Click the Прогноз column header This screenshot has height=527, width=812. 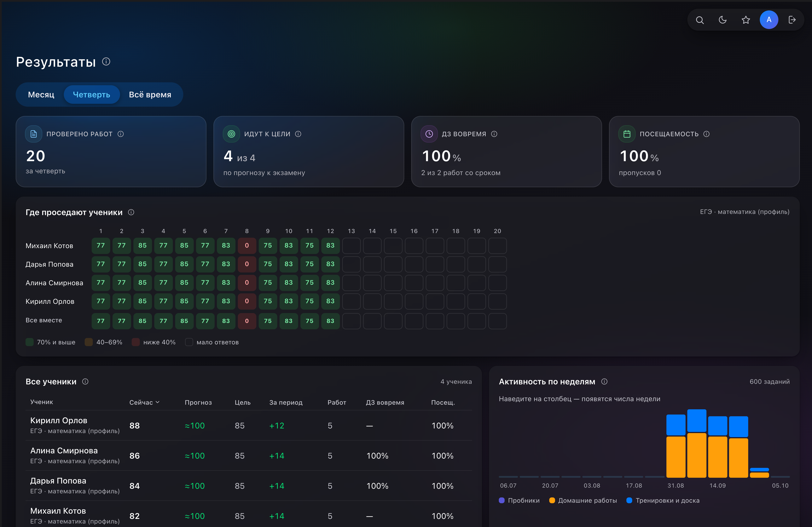point(198,403)
